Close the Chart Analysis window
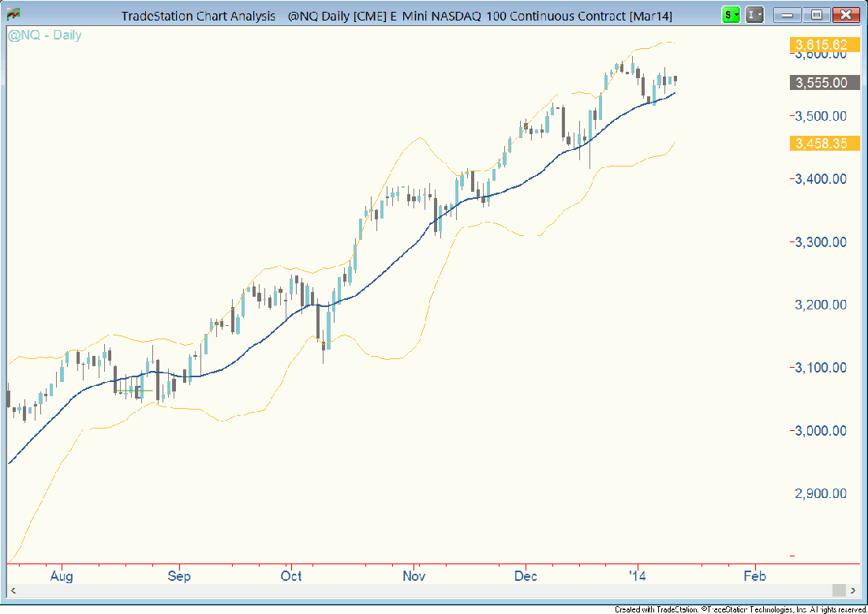Screen dimensions: 868x614 pos(846,15)
